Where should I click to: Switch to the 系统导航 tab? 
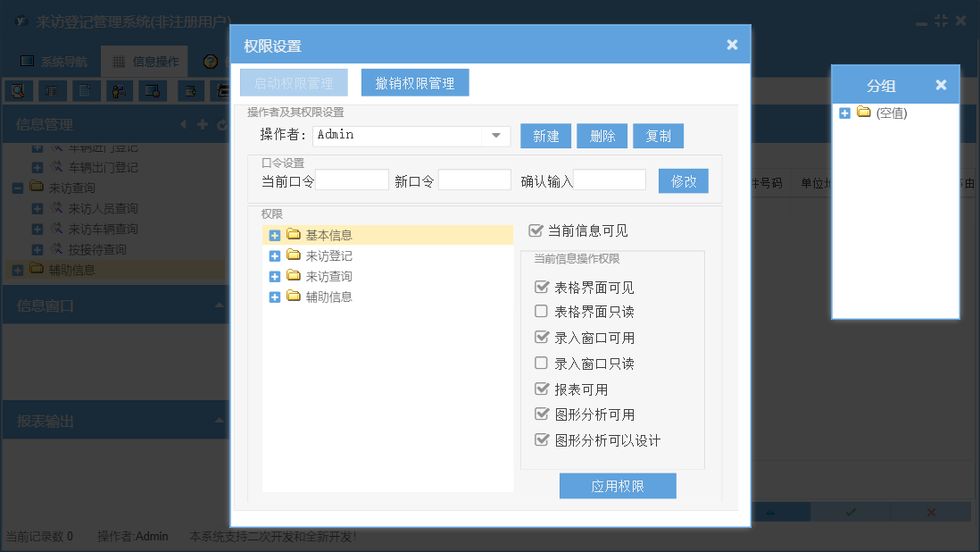[x=54, y=62]
